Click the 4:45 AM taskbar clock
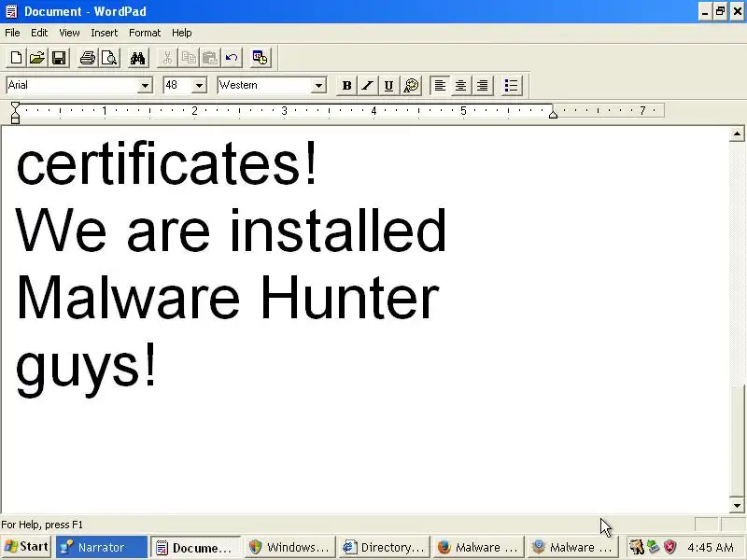Screen dimensions: 747x560 click(x=711, y=548)
